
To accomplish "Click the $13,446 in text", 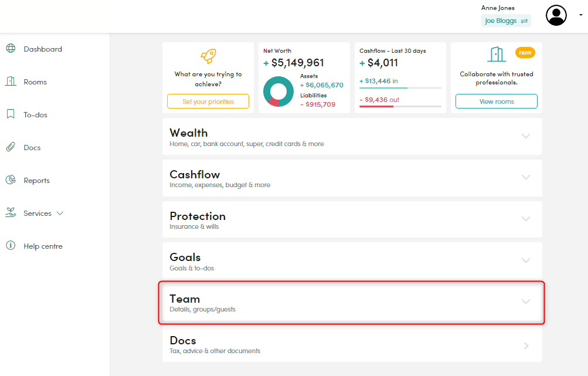I will [379, 81].
